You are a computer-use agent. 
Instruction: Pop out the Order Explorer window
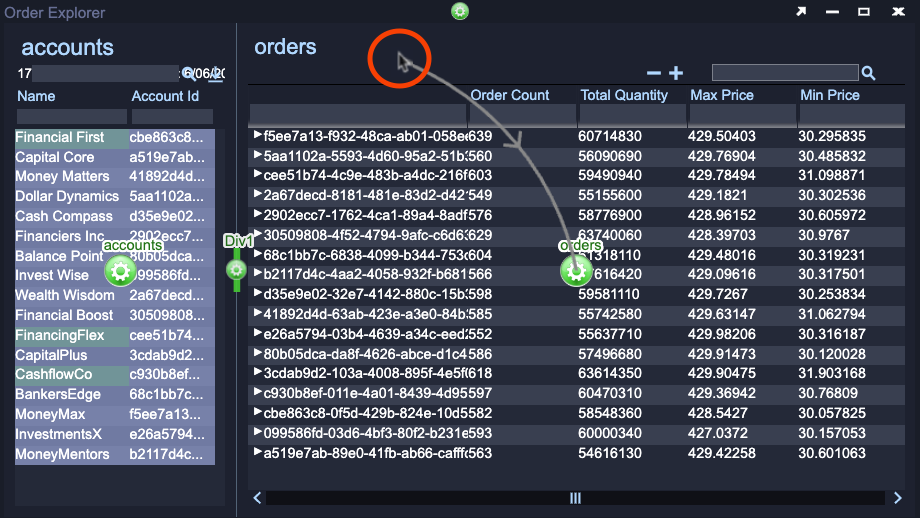(x=801, y=12)
